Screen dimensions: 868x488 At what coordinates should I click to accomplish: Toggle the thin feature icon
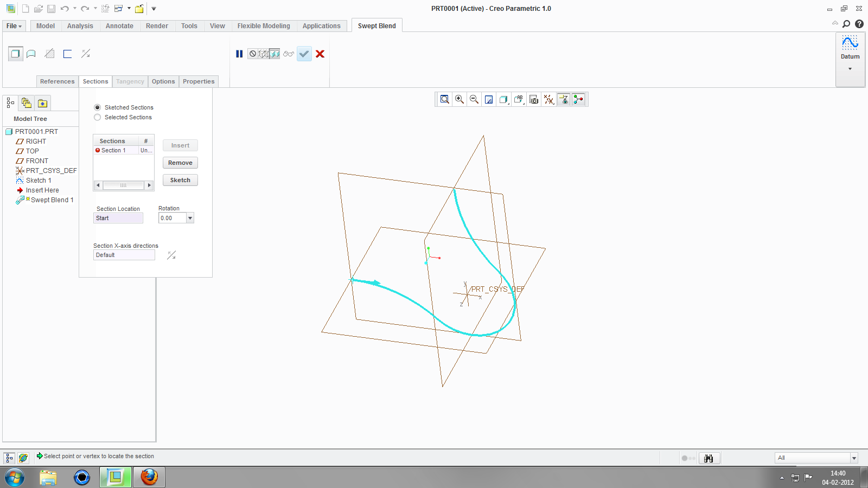pos(67,54)
